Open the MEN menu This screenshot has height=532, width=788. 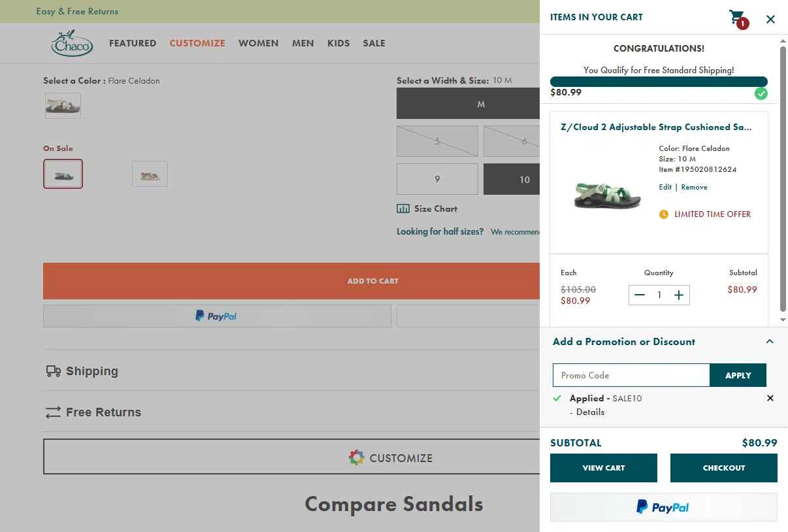pos(303,43)
